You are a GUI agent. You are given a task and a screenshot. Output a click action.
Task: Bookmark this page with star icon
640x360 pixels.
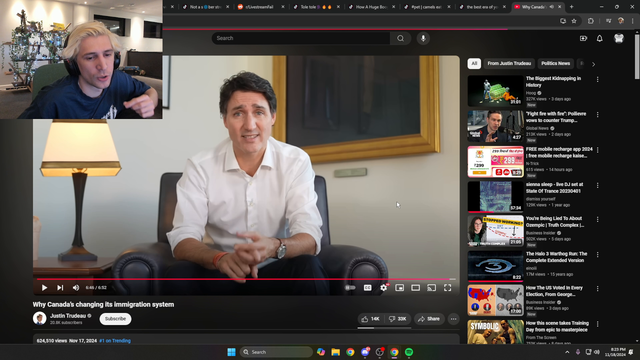click(574, 21)
